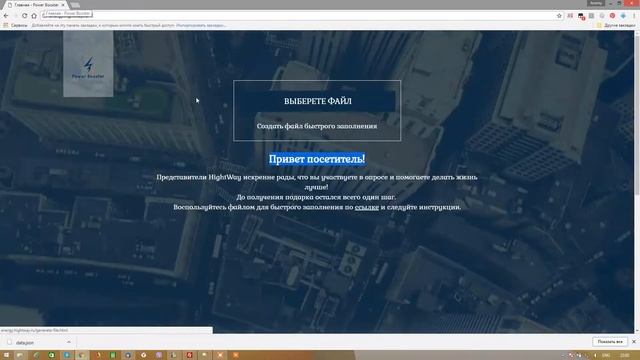The image size is (640, 360).
Task: Click Импортировать закладки link in bookmarks bar
Action: coord(200,25)
